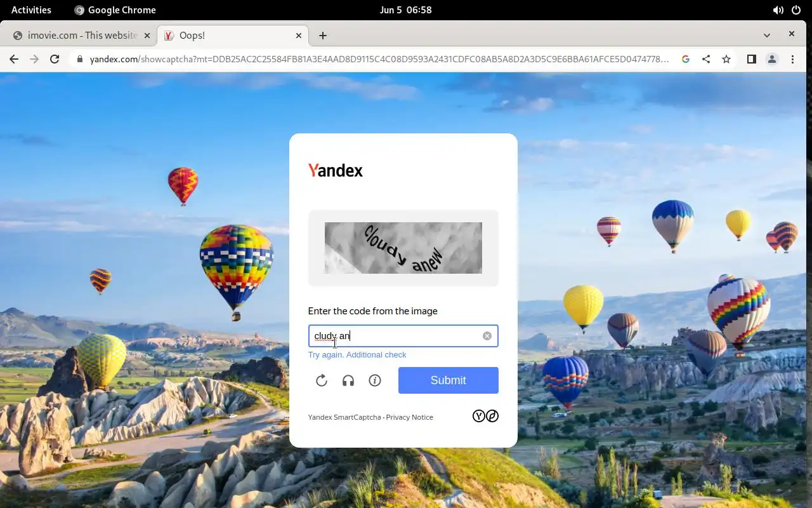Open Chrome profile menu
Viewport: 812px width, 508px height.
(x=772, y=59)
